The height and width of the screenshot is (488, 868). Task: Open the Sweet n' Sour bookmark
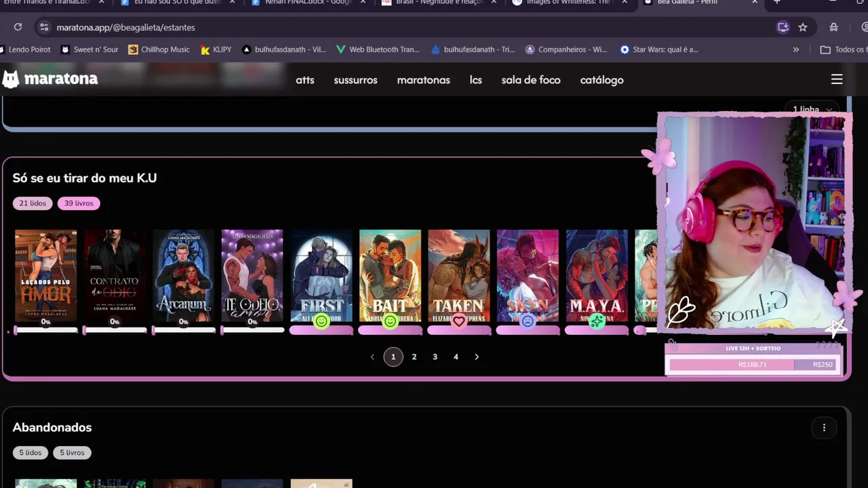coord(90,49)
